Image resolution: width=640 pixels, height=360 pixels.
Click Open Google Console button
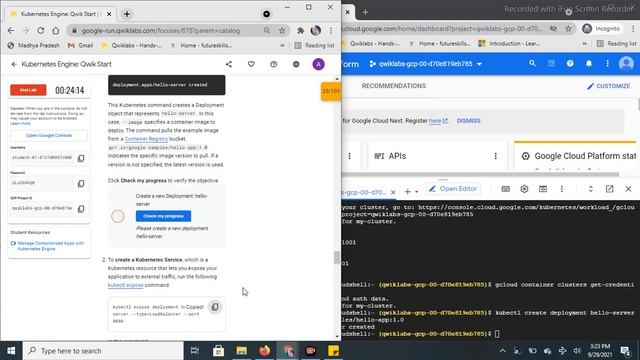click(x=49, y=136)
